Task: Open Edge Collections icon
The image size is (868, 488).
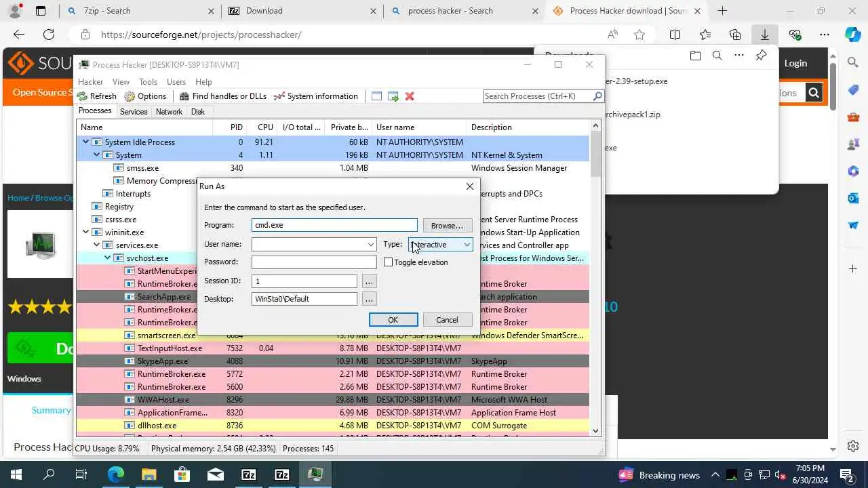Action: pyautogui.click(x=735, y=35)
